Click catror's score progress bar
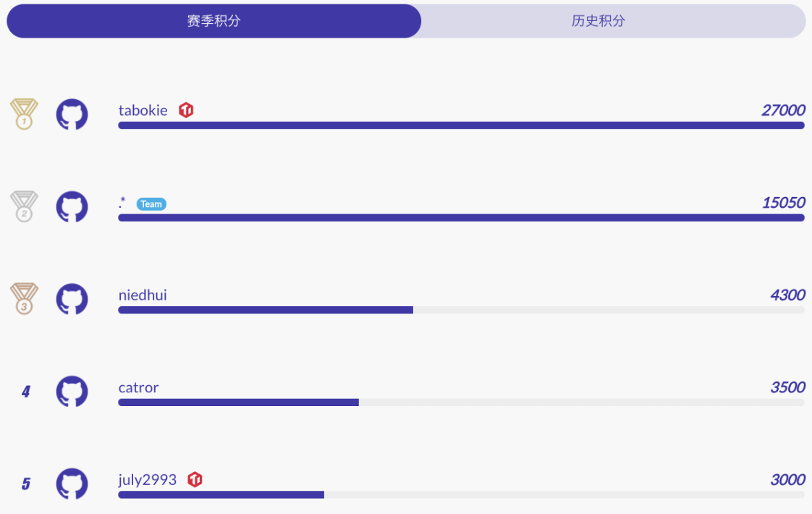The height and width of the screenshot is (514, 812). (461, 403)
